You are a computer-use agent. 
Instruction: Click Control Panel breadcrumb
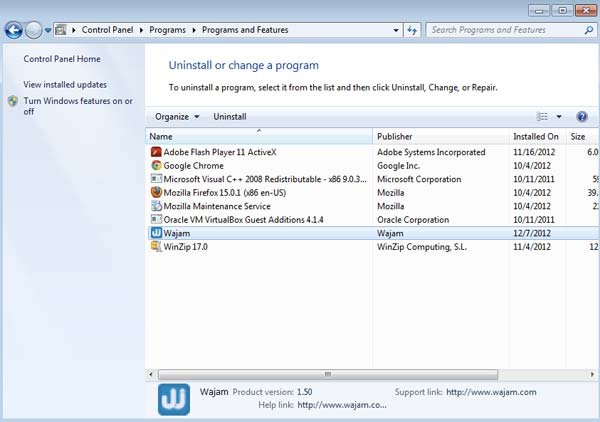107,30
